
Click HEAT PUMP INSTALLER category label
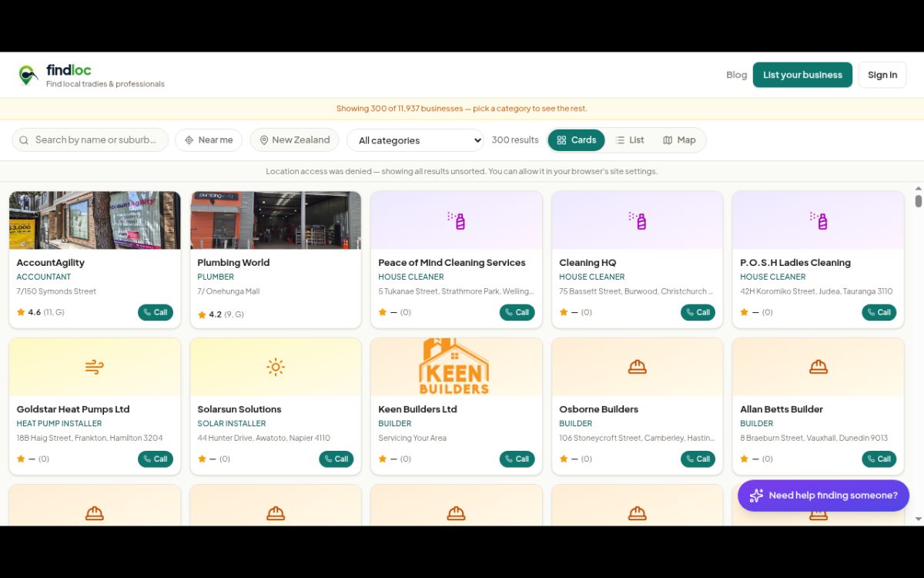click(x=59, y=424)
